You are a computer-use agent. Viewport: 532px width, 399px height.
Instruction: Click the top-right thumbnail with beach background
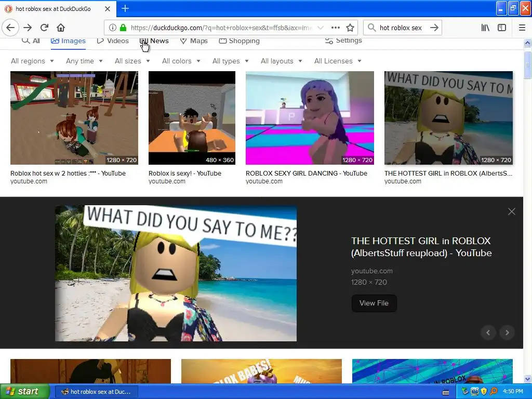pos(448,118)
